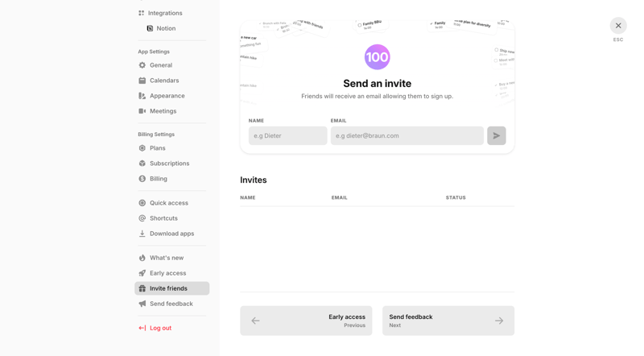The image size is (644, 356).
Task: Click the Notion logo icon
Action: coord(150,28)
